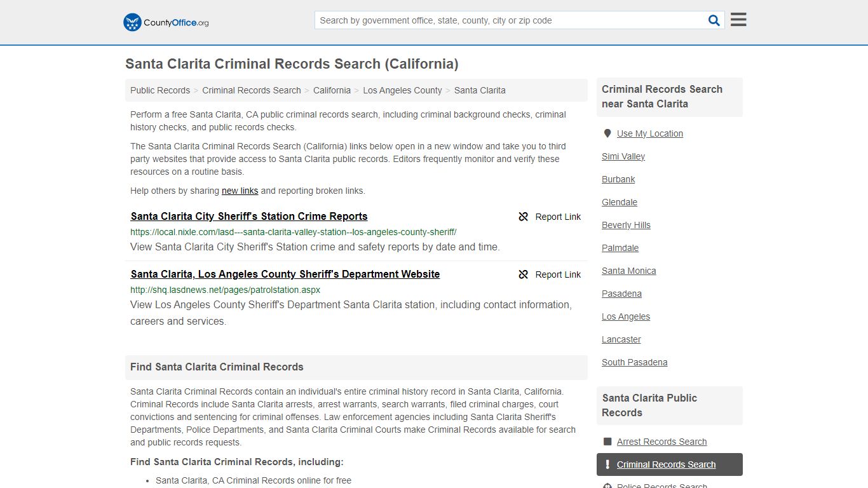The image size is (868, 488).
Task: Open Arrest Records Search sidebar item
Action: click(x=661, y=442)
